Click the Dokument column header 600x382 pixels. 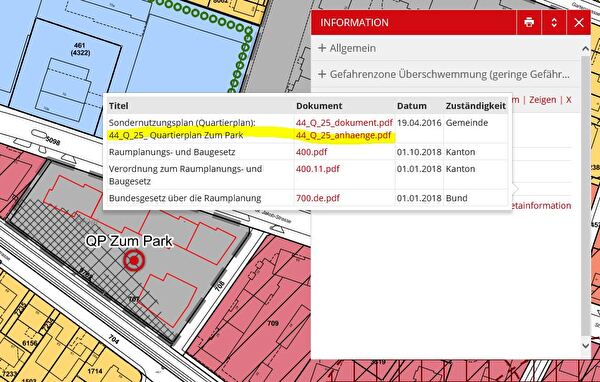click(319, 106)
